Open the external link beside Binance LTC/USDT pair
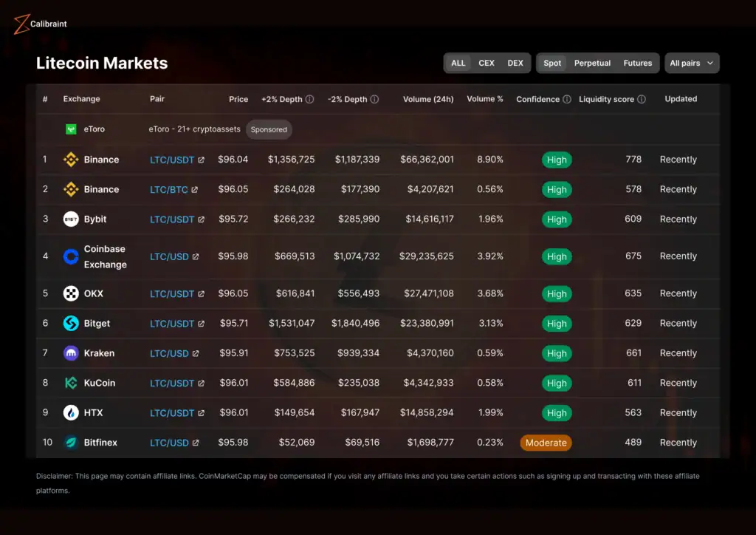 point(202,160)
